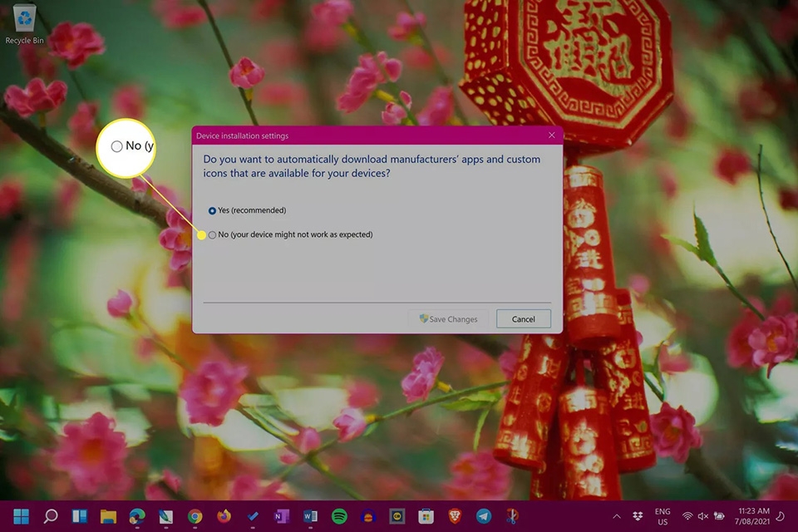Open the ENG US language switcher
798x532 pixels.
click(662, 517)
